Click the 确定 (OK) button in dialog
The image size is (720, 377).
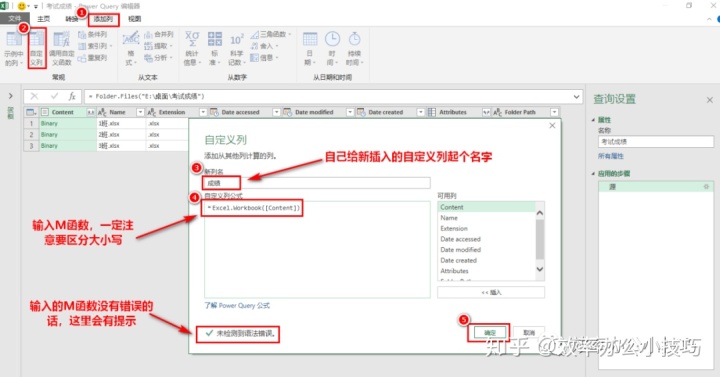tap(489, 332)
